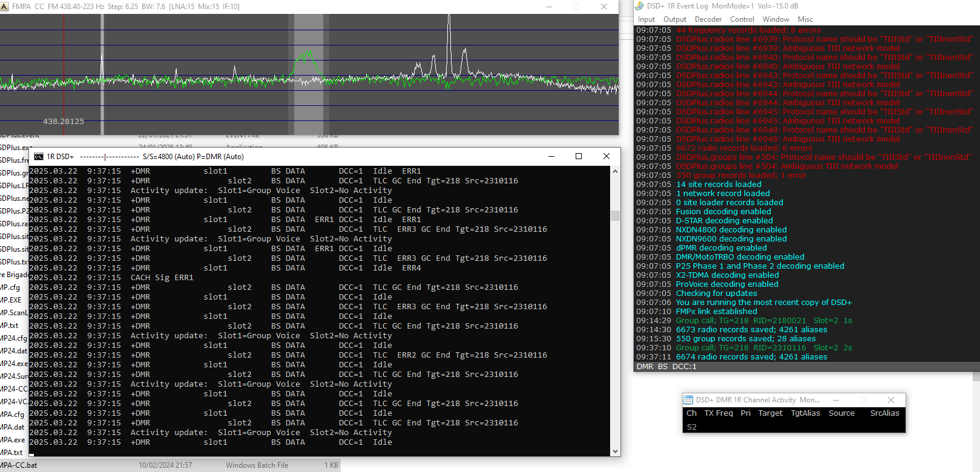Close the 1R DSD+ console window

point(607,156)
